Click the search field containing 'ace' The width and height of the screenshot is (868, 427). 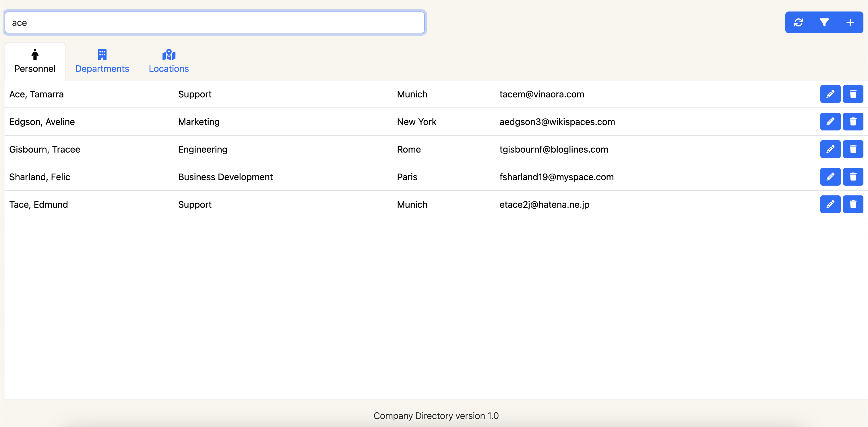click(215, 23)
